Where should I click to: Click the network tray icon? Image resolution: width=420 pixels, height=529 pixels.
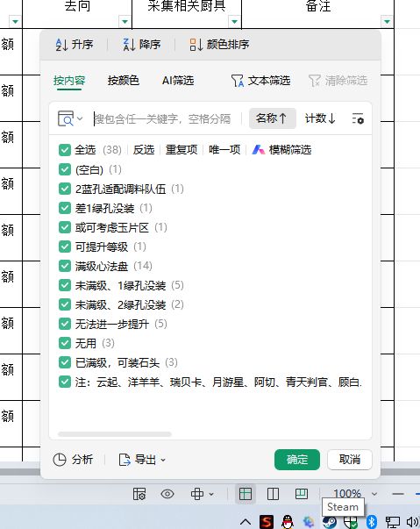coord(392,522)
